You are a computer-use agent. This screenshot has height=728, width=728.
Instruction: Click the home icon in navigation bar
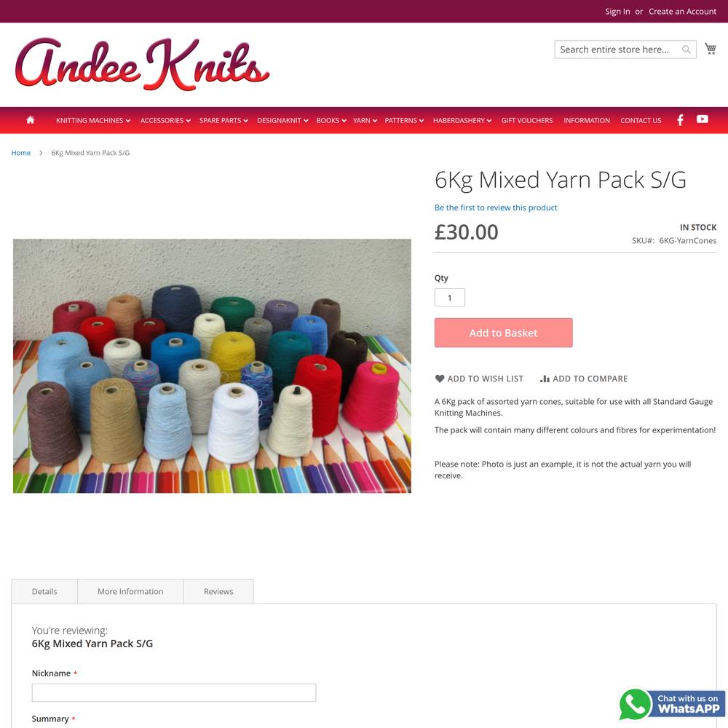click(x=31, y=120)
